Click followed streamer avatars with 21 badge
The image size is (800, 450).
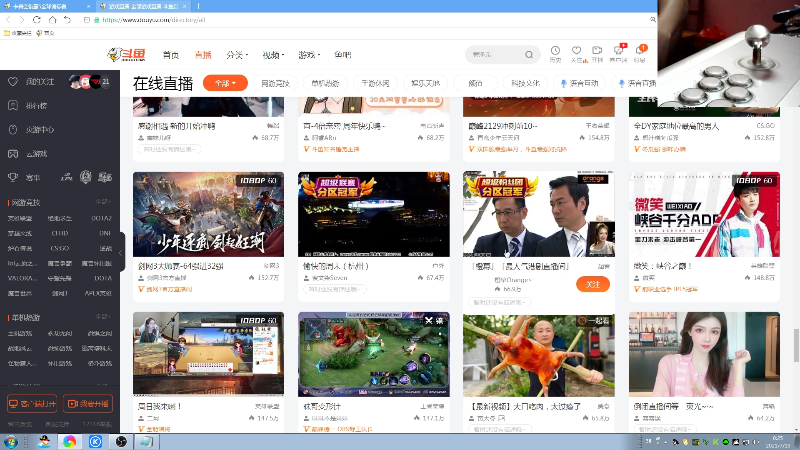[x=90, y=82]
